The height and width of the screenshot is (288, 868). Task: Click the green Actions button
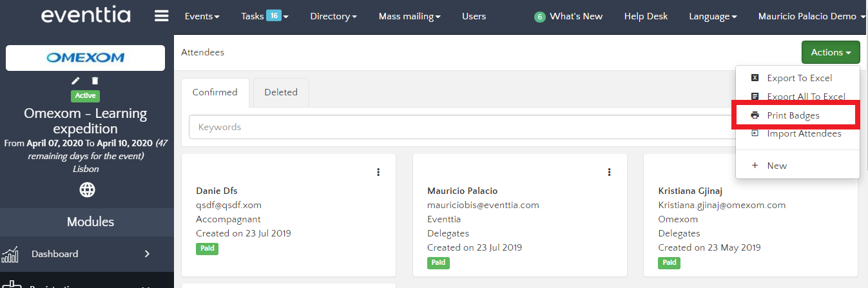830,53
